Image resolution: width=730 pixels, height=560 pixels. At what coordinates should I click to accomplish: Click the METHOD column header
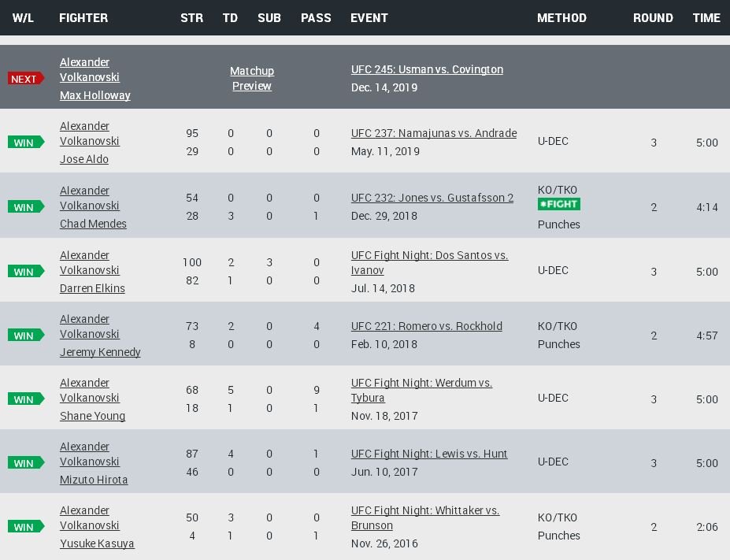point(561,18)
